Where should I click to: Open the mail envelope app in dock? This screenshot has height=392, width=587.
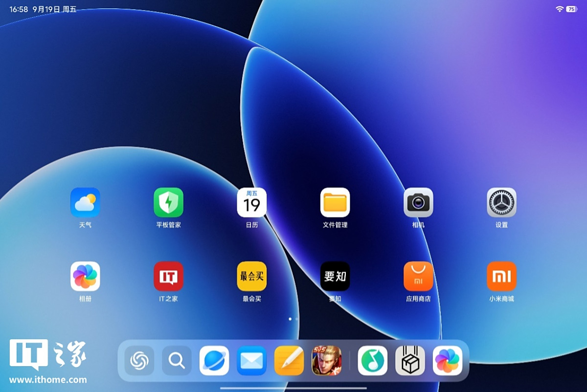[251, 361]
